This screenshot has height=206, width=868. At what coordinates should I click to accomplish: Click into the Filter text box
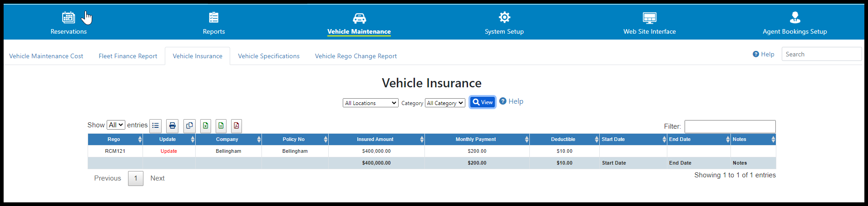click(x=730, y=126)
